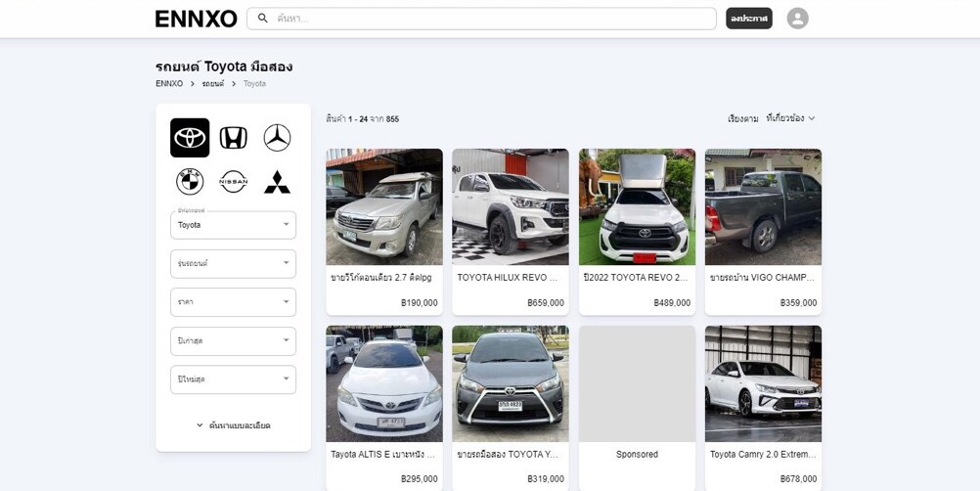Open the Toyota brand dropdown
This screenshot has height=491, width=980.
point(233,225)
